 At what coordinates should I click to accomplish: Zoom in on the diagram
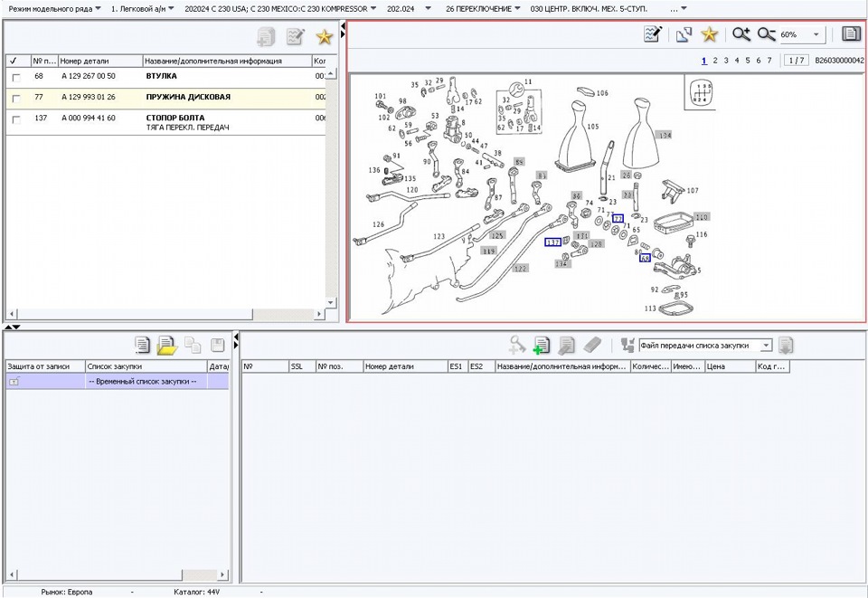point(741,34)
